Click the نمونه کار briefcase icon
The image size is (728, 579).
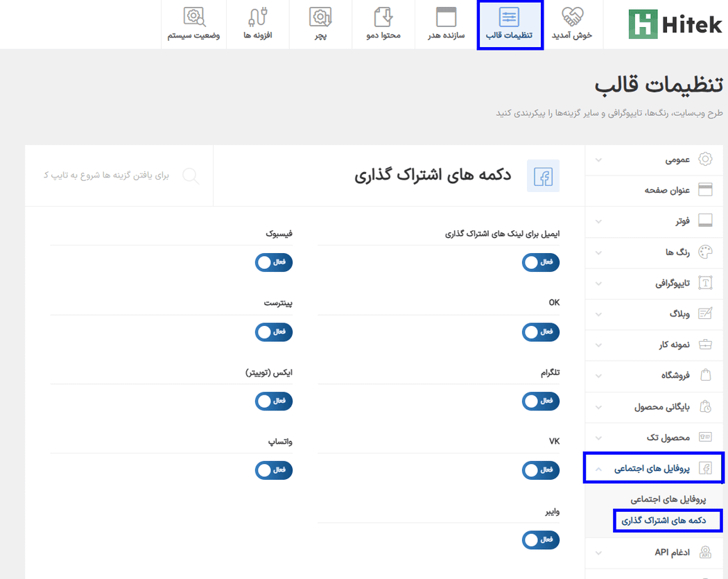[705, 345]
